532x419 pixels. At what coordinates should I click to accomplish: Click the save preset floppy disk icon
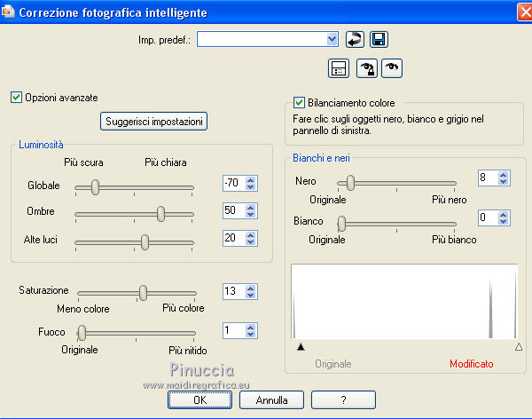[379, 39]
